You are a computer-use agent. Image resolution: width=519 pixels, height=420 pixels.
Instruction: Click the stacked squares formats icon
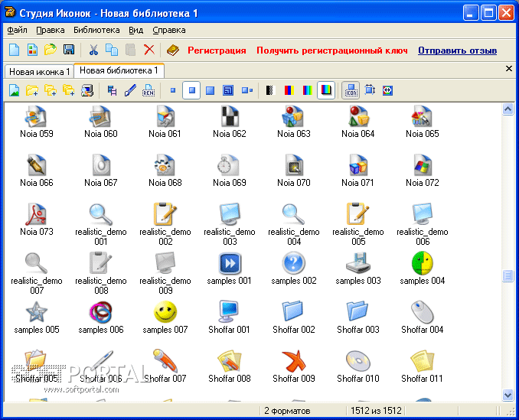(x=113, y=90)
